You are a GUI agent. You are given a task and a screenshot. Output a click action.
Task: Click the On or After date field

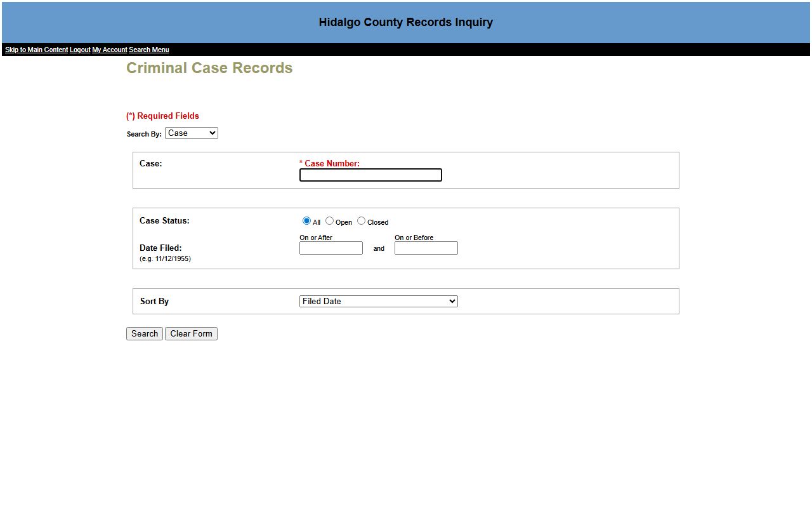click(x=331, y=248)
